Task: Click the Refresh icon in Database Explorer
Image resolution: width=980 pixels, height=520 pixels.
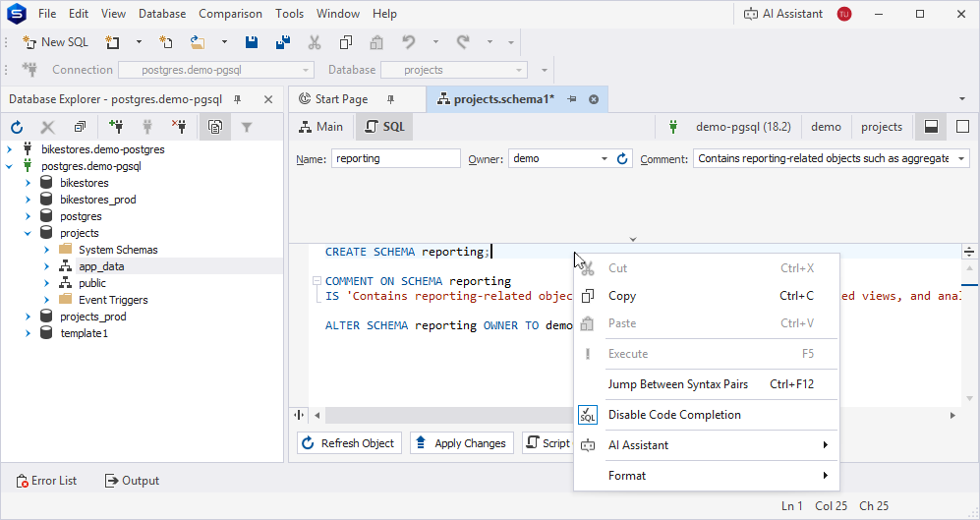Action: coord(17,128)
